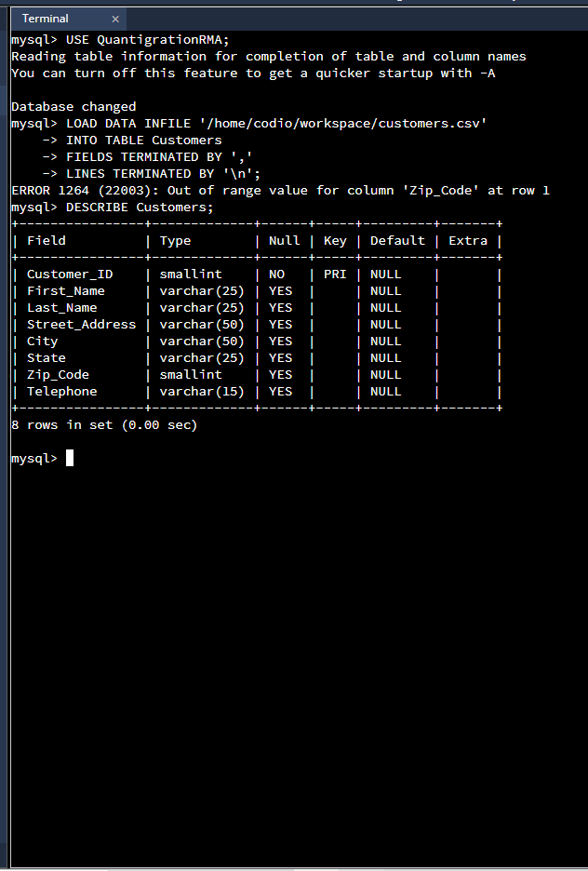Click the varchar(50) type for Street_Address
588x871 pixels.
(x=202, y=324)
